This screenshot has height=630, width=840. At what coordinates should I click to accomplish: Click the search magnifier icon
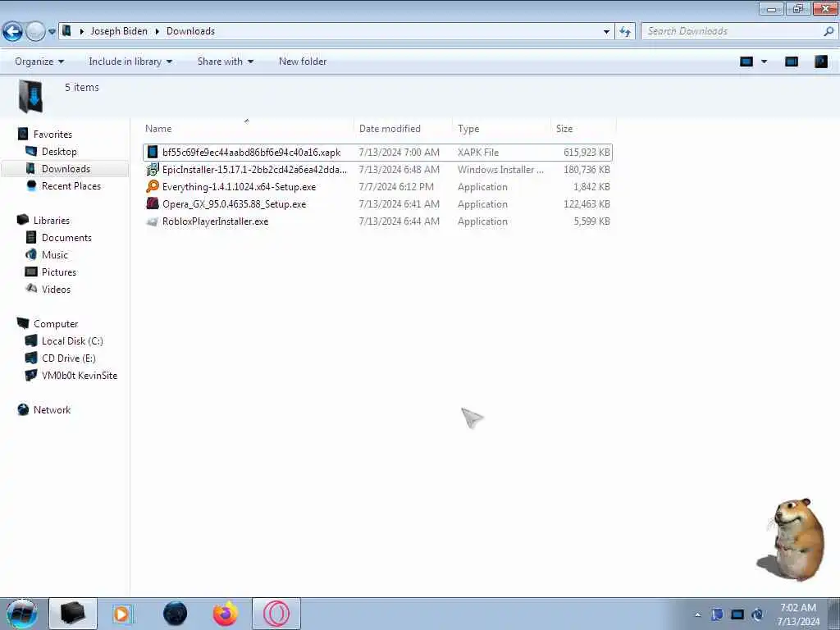829,32
